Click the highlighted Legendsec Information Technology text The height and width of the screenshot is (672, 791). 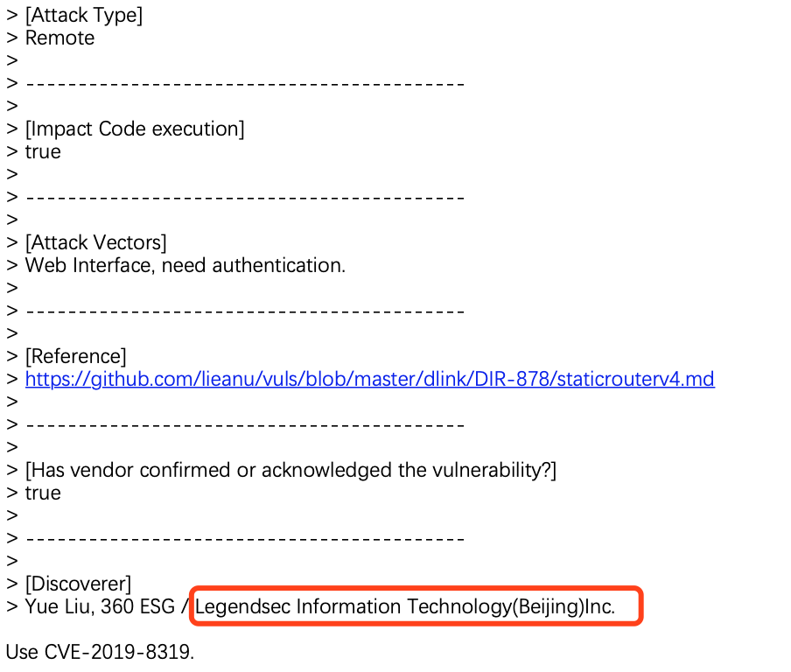coord(405,606)
